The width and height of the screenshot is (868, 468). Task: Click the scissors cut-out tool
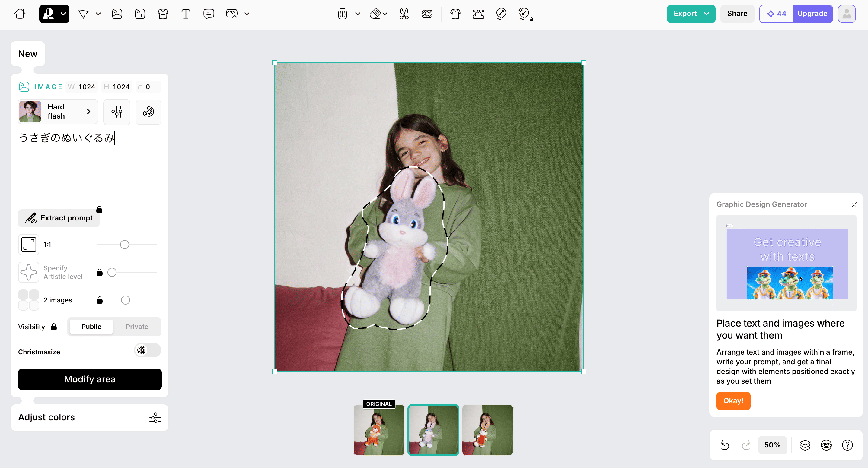[404, 14]
